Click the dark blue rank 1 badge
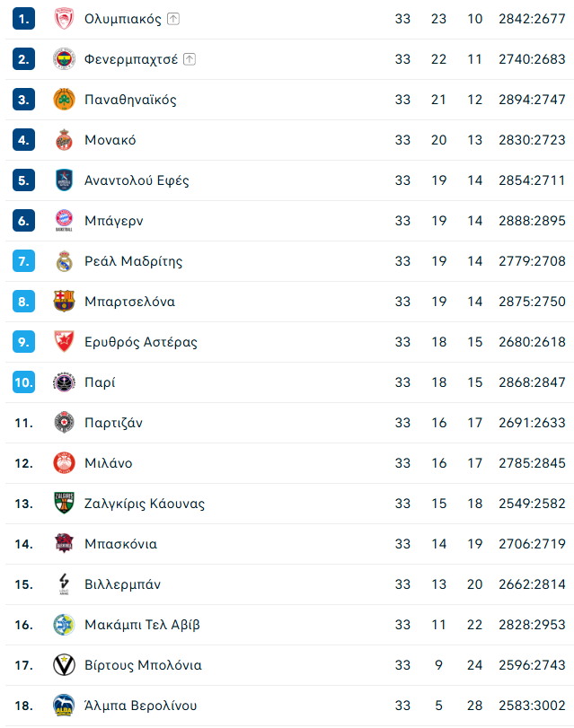The width and height of the screenshot is (574, 728). click(23, 19)
